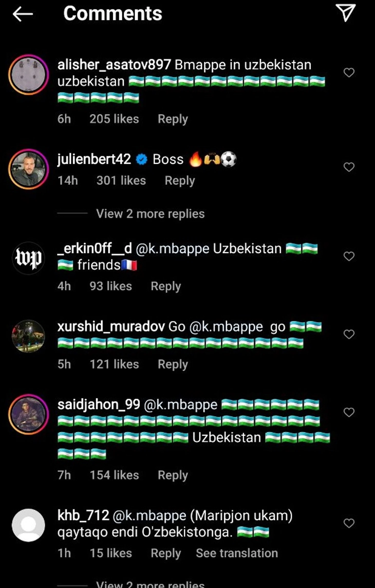This screenshot has height=588, width=375.
Task: Tap heart beside khb_712's comment
Action: pyautogui.click(x=349, y=523)
